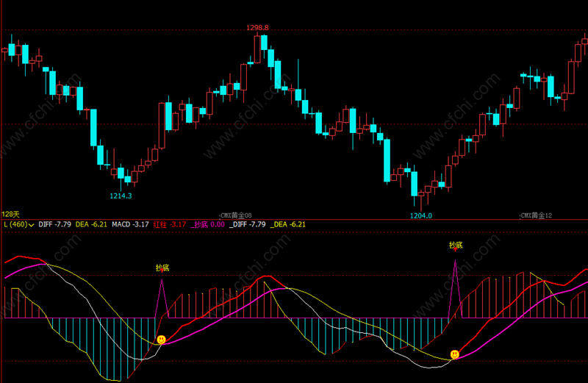Image resolution: width=588 pixels, height=383 pixels.
Task: Click the yellow DEA -6.21 readout
Action: coord(91,224)
